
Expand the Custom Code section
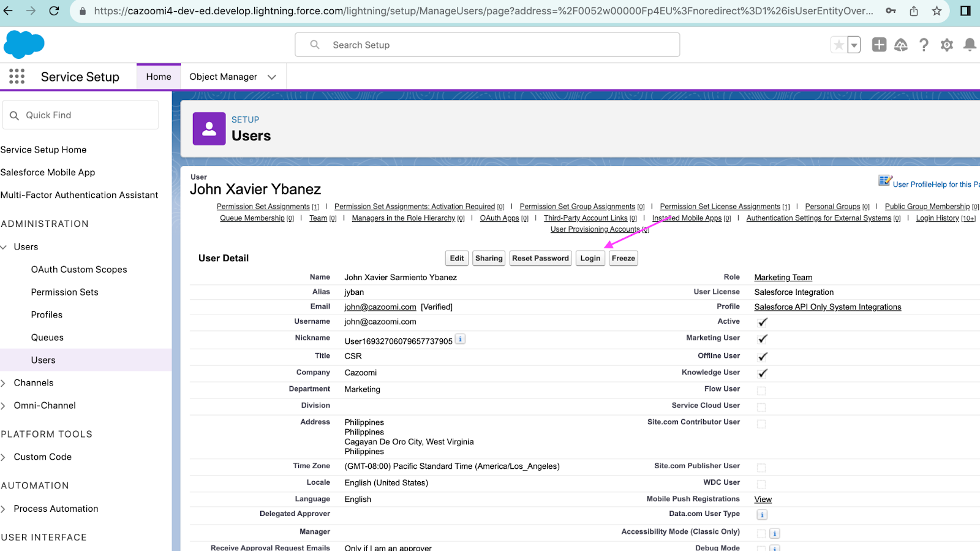(3, 457)
